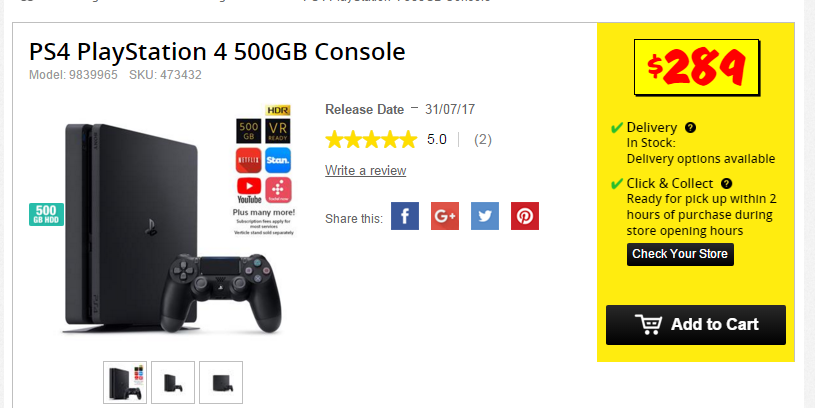Screen dimensions: 815x408
Task: Open the Write a review link
Action: [365, 170]
